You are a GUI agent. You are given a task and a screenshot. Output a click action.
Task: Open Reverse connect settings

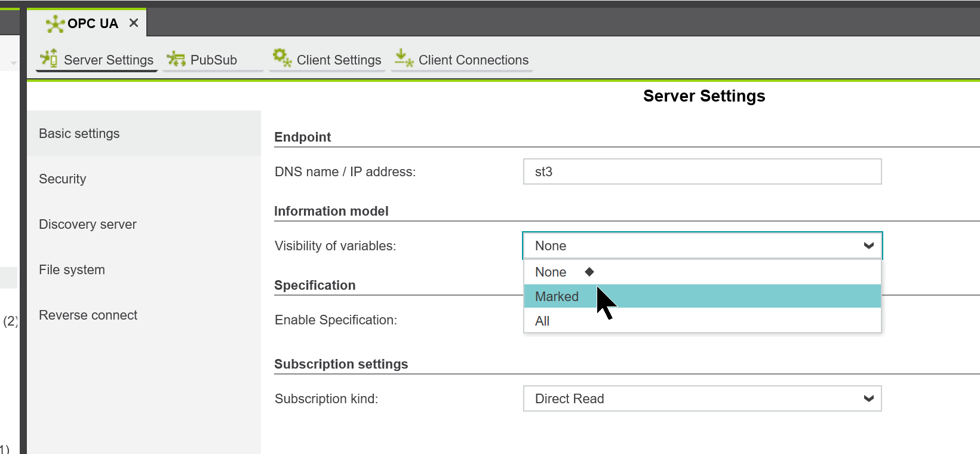[88, 315]
